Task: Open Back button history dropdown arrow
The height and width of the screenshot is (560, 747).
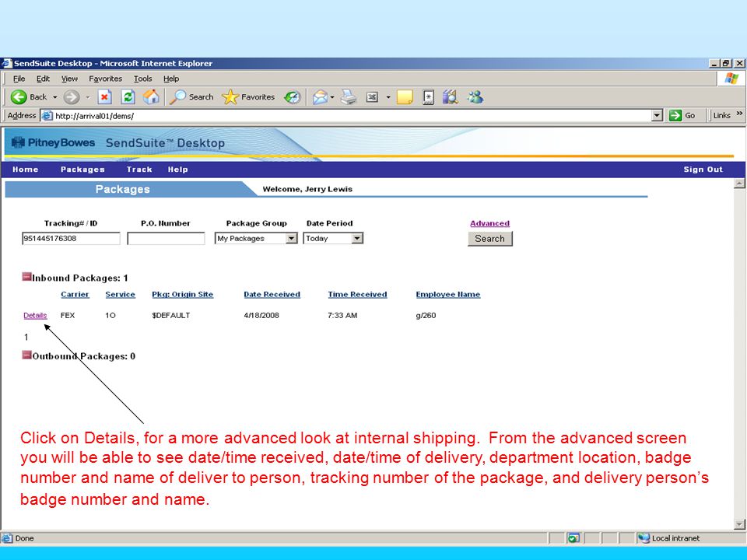Action: click(54, 97)
